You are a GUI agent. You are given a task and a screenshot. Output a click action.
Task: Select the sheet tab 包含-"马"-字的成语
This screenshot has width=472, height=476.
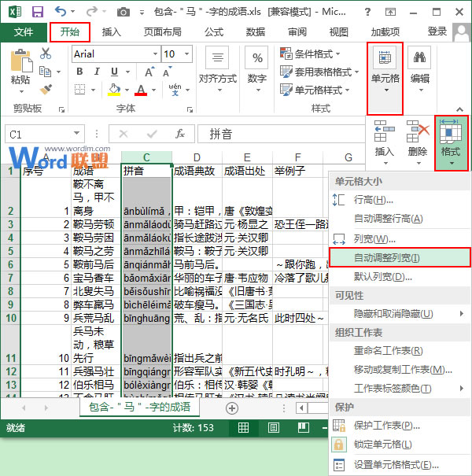(x=139, y=407)
